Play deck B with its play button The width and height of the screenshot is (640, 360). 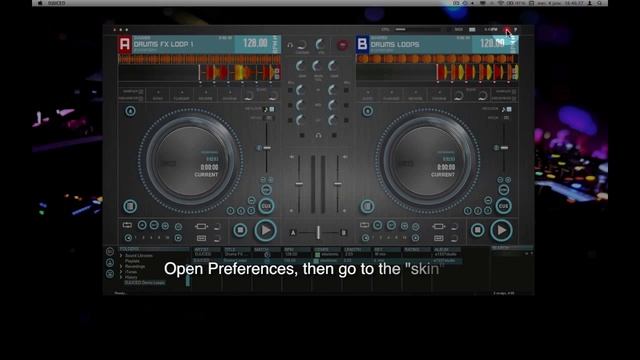coord(502,230)
